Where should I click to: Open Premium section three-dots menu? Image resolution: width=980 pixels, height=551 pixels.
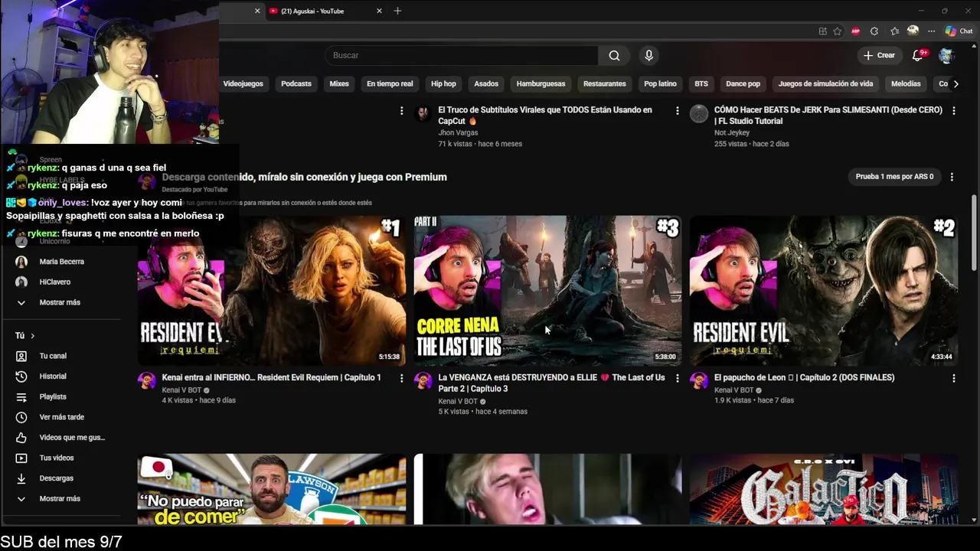pyautogui.click(x=952, y=177)
